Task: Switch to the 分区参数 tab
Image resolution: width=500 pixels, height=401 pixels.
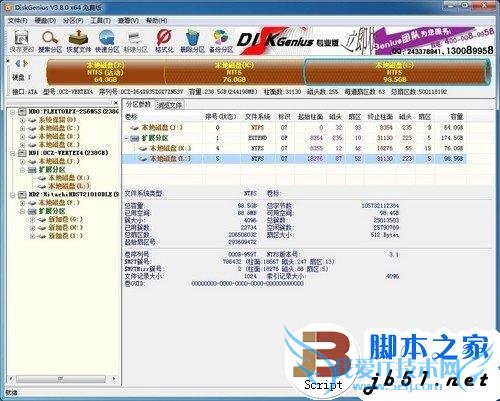Action: pyautogui.click(x=138, y=104)
